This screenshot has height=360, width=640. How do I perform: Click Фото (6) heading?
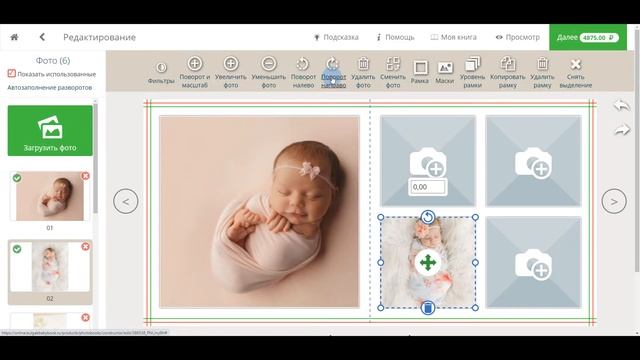[x=53, y=60]
